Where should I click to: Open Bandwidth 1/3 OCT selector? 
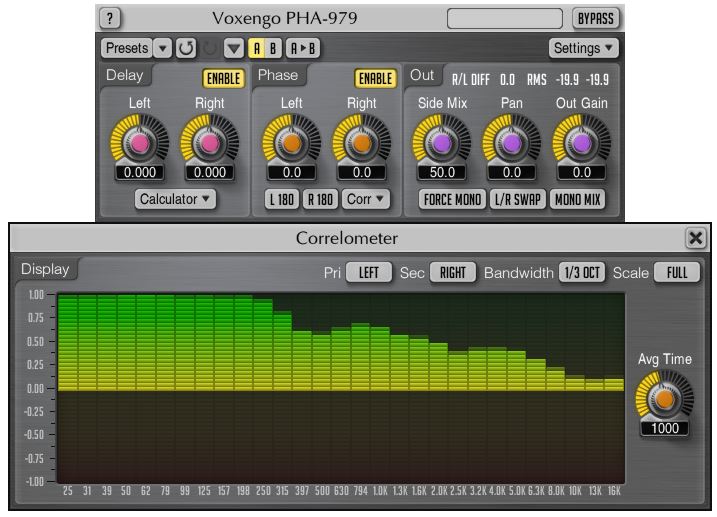(x=582, y=273)
